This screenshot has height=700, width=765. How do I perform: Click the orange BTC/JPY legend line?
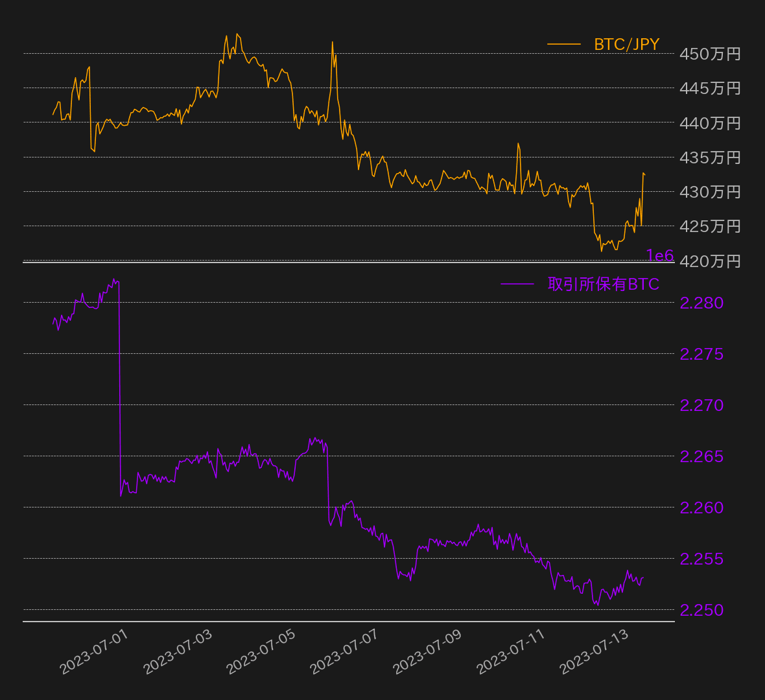tap(563, 45)
